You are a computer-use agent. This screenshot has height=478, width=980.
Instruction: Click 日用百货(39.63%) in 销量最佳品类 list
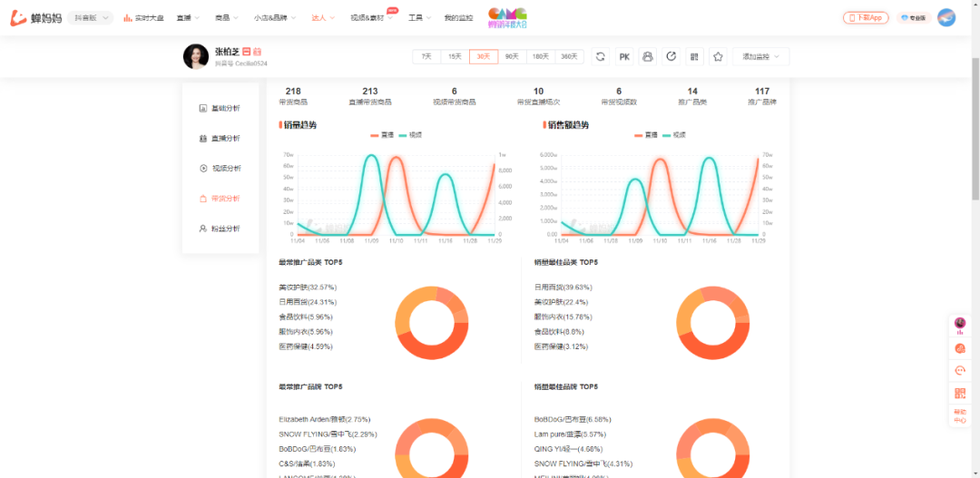tap(563, 288)
